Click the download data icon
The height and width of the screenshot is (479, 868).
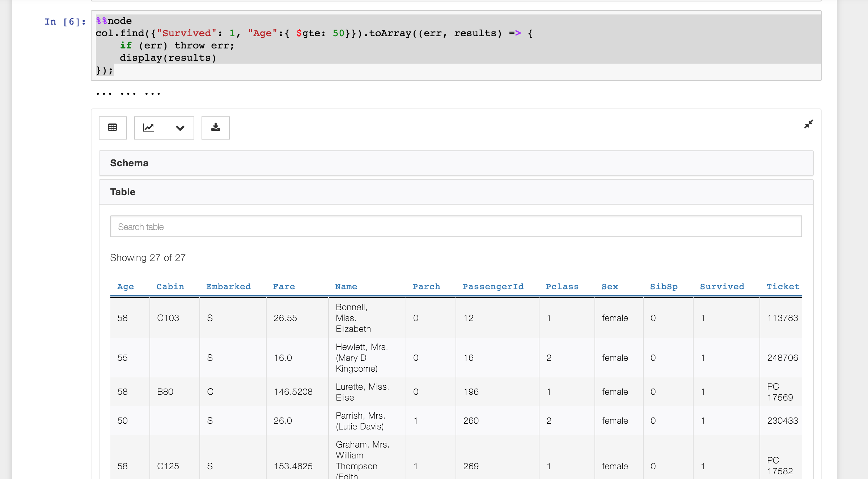(x=215, y=128)
